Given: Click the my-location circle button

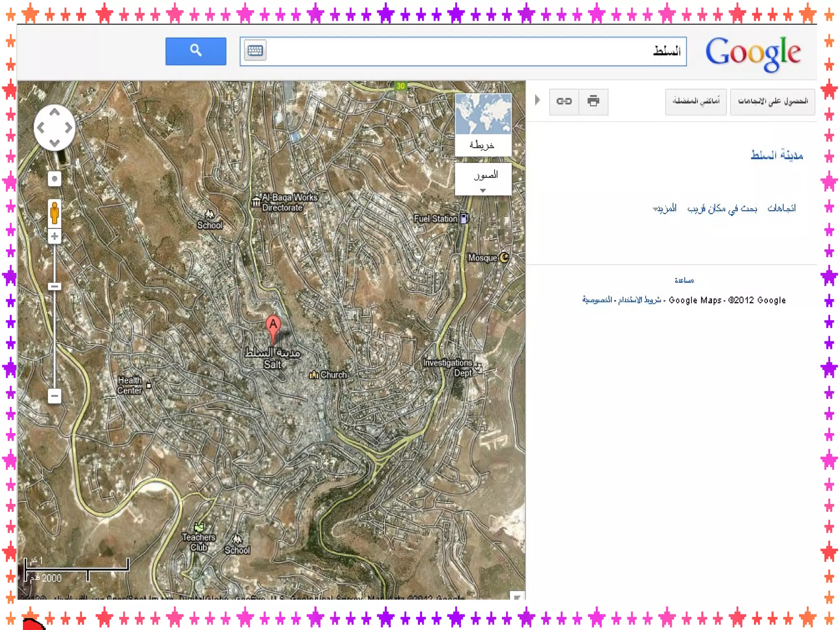Looking at the screenshot, I should [55, 179].
